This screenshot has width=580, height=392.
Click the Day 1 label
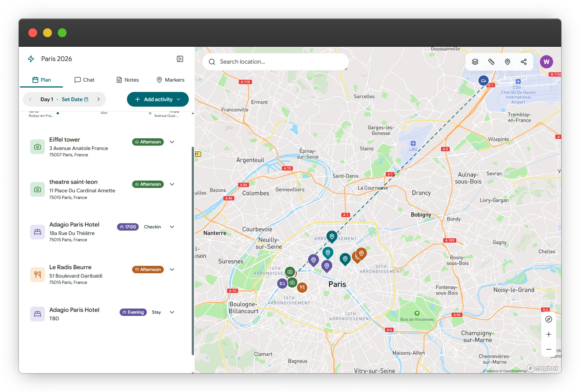click(47, 99)
